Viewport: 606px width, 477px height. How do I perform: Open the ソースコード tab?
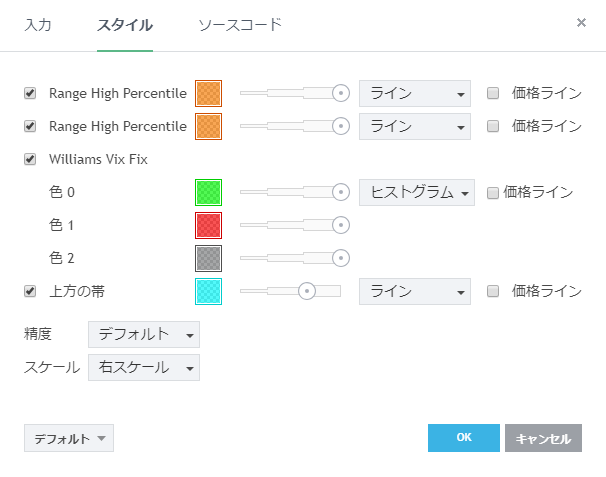tap(240, 25)
